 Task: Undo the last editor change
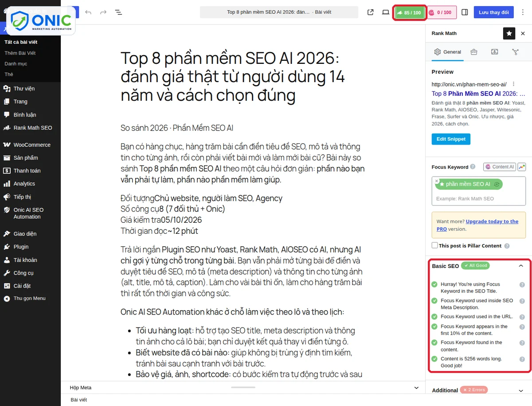pyautogui.click(x=88, y=12)
